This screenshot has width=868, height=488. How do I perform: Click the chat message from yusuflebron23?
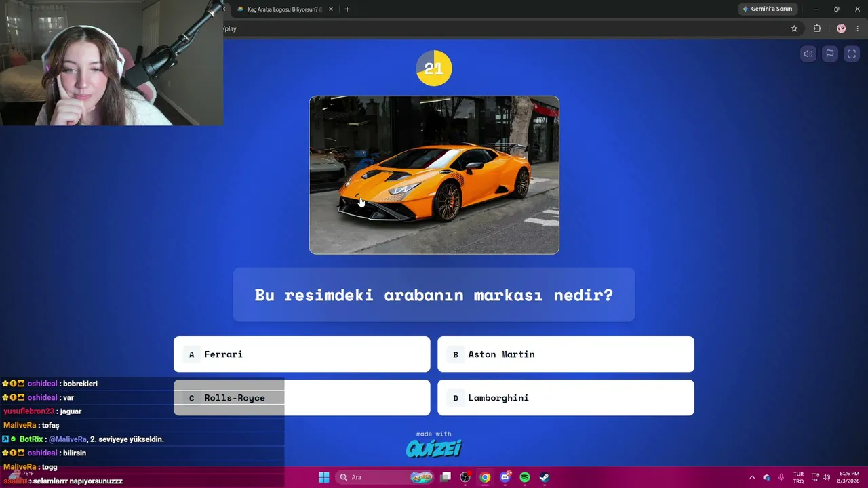[x=42, y=411]
